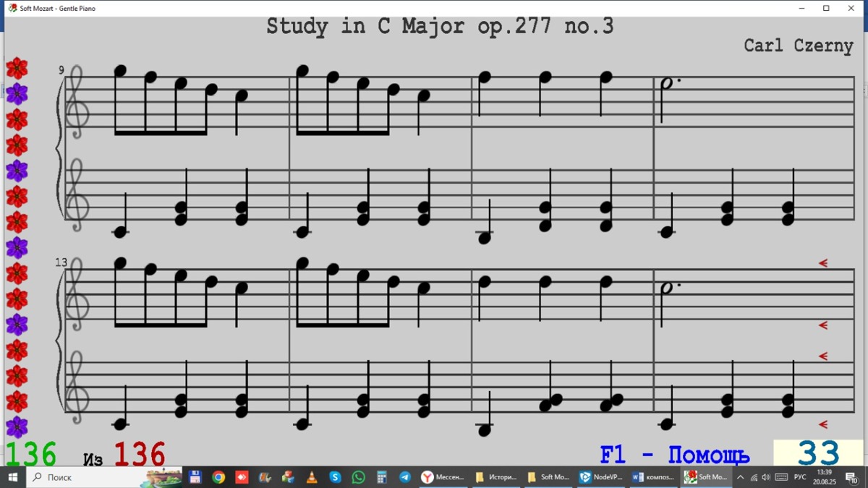
Task: Click measure number 13
Action: pyautogui.click(x=60, y=262)
